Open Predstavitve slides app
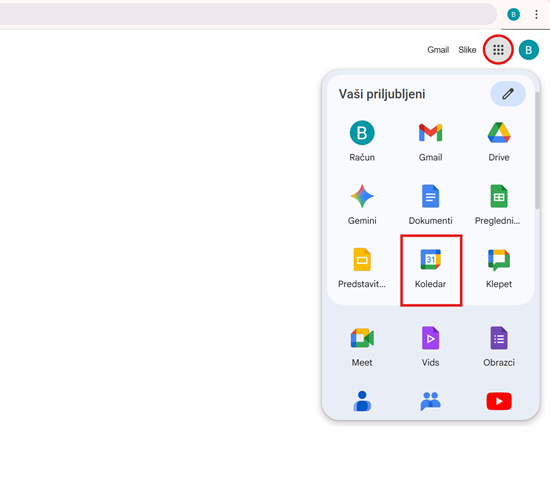This screenshot has height=480, width=550. click(362, 268)
